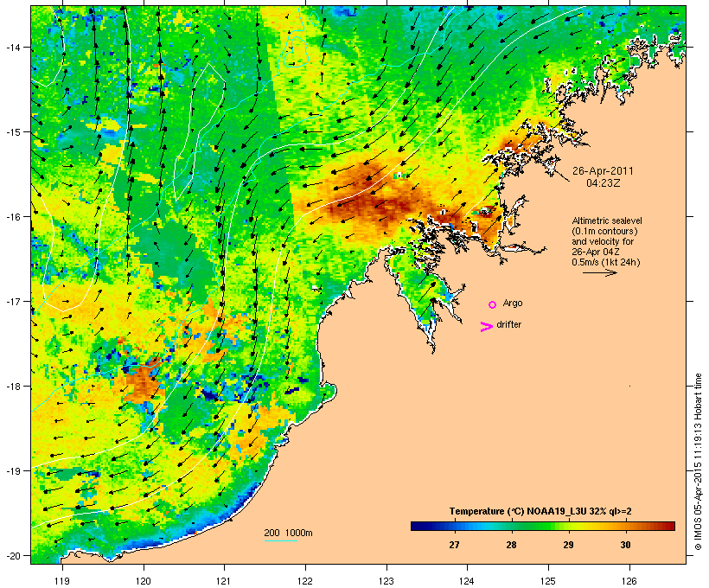The image size is (709, 588).
Task: Click longitude axis label 125
Action: coord(548,581)
